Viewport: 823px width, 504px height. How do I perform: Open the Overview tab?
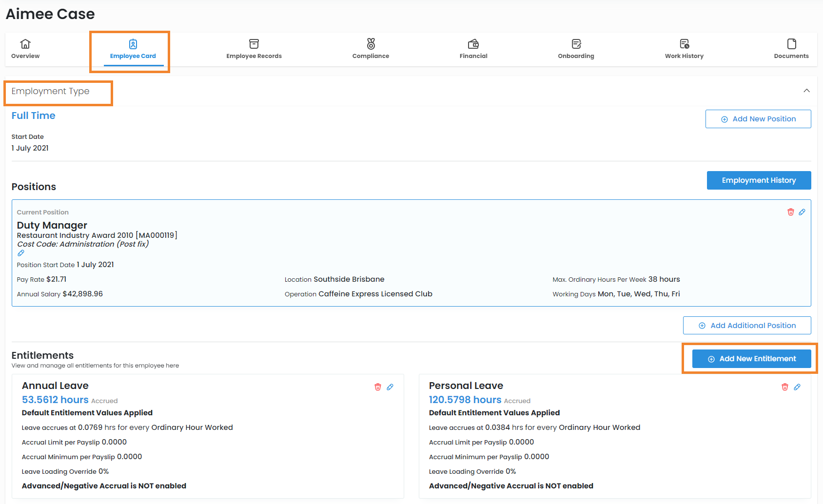pyautogui.click(x=25, y=49)
